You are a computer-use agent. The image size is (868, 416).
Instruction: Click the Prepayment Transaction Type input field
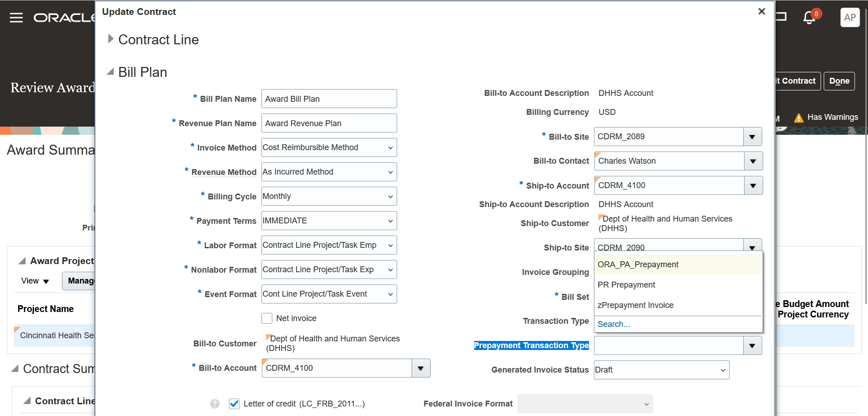pos(669,345)
